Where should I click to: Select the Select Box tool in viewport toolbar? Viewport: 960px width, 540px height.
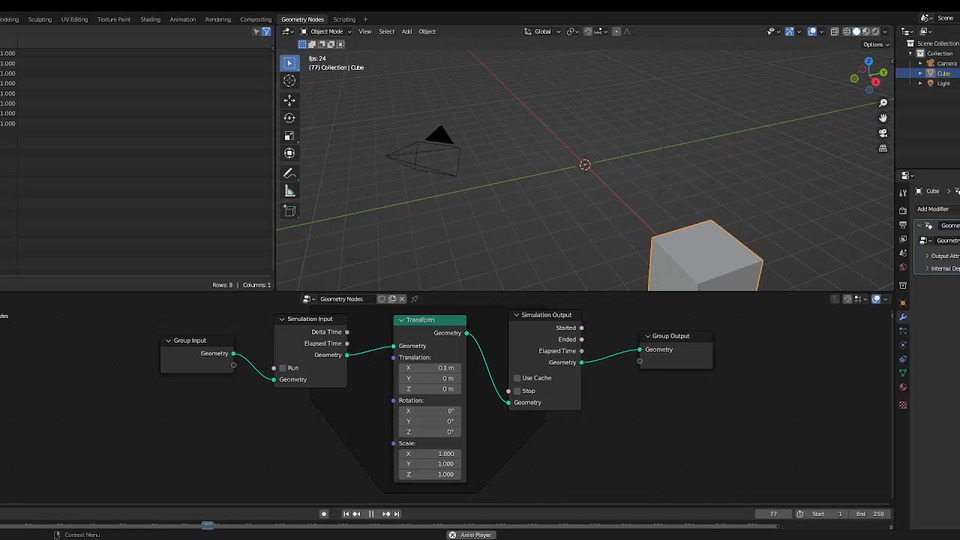click(x=290, y=63)
